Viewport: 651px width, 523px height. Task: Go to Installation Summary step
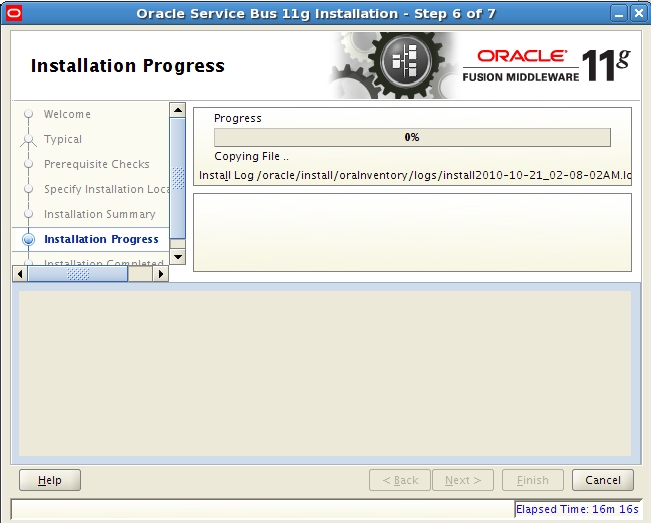pos(100,214)
